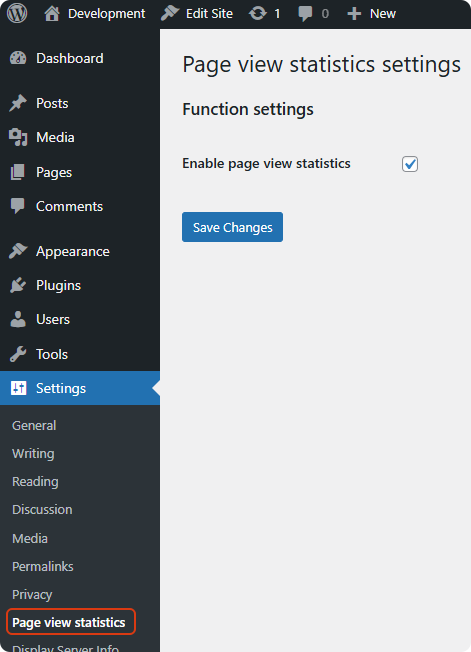The image size is (471, 652).
Task: Uncheck Enable page view statistics checkbox
Action: (x=410, y=164)
